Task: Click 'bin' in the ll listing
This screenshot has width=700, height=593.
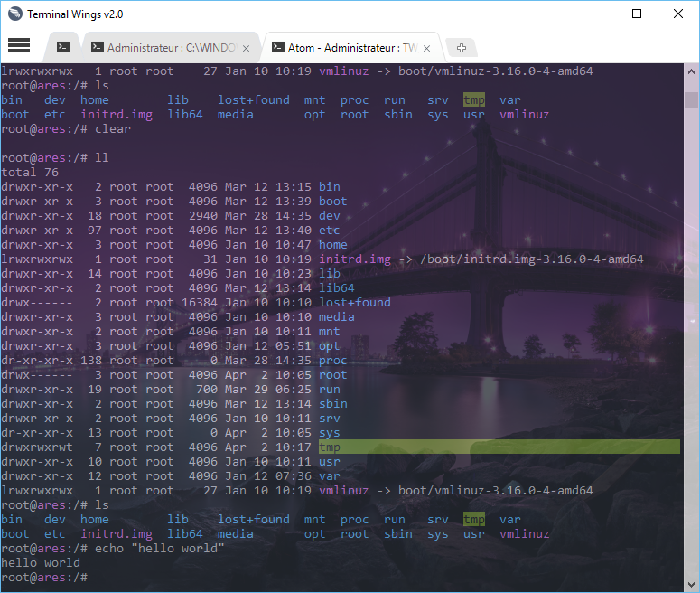Action: (x=330, y=187)
